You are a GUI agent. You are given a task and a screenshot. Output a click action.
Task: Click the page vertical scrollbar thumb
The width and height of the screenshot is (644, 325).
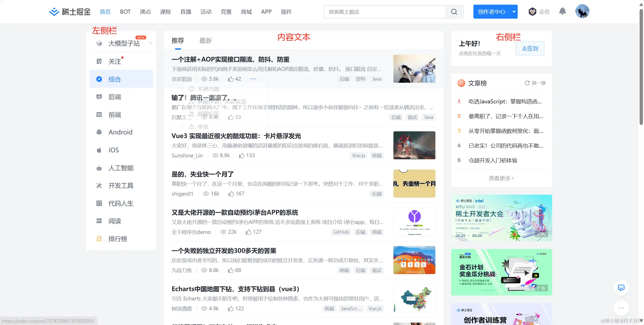click(641, 67)
